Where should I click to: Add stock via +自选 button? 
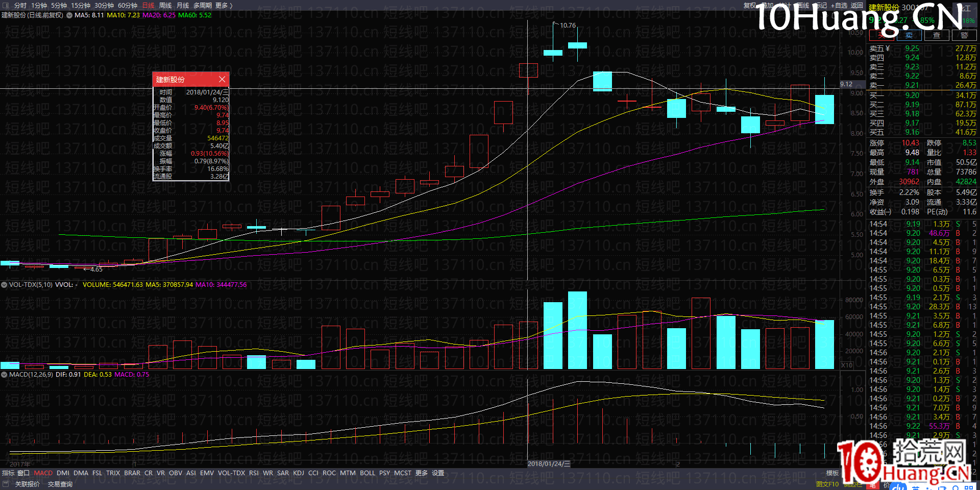pos(839,6)
